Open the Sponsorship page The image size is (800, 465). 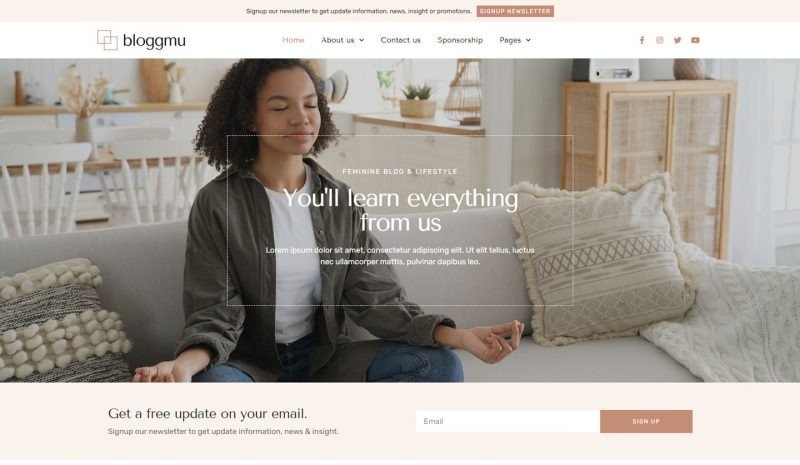pos(460,40)
